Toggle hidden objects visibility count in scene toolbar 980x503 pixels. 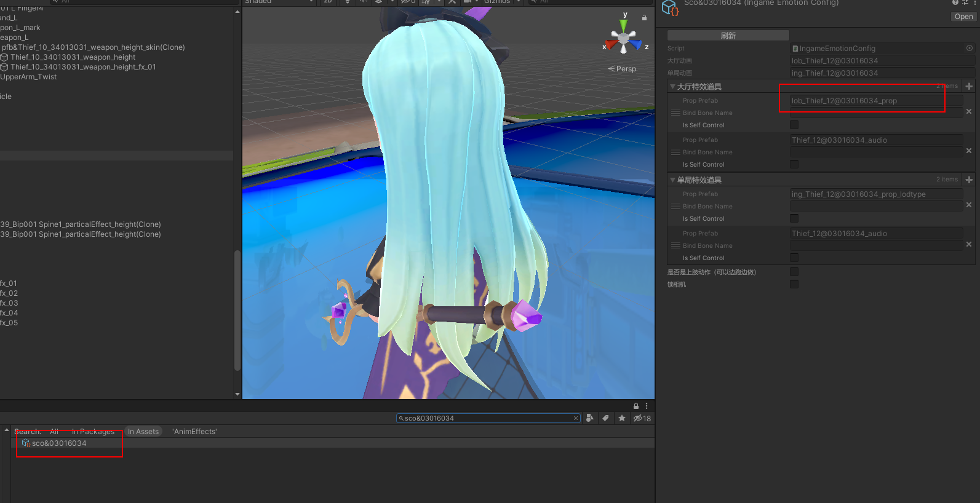coord(408,2)
